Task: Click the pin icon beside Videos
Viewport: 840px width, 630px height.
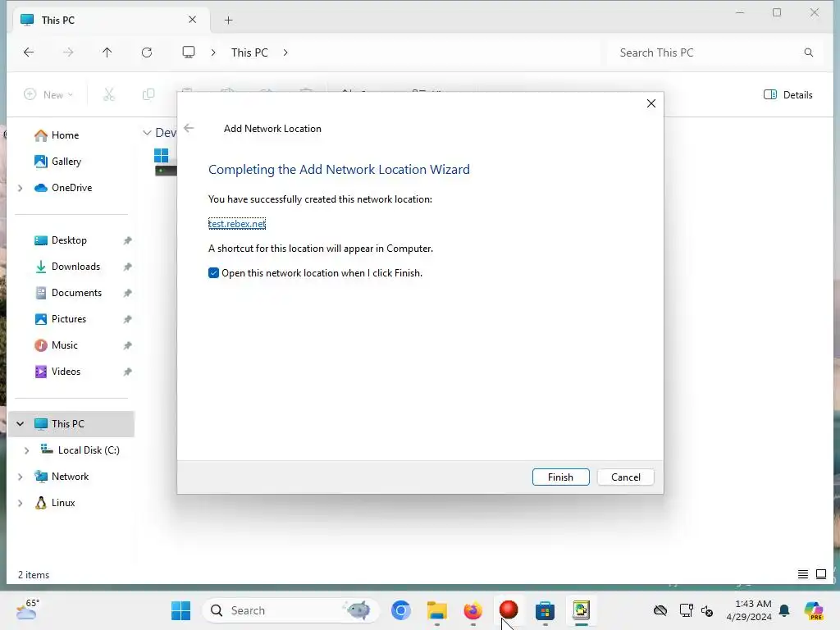Action: 127,372
